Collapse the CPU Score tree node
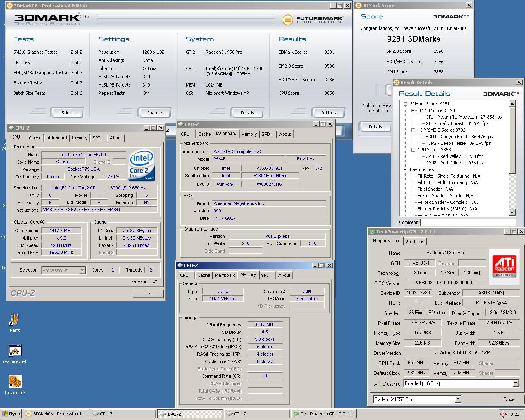 click(x=413, y=150)
